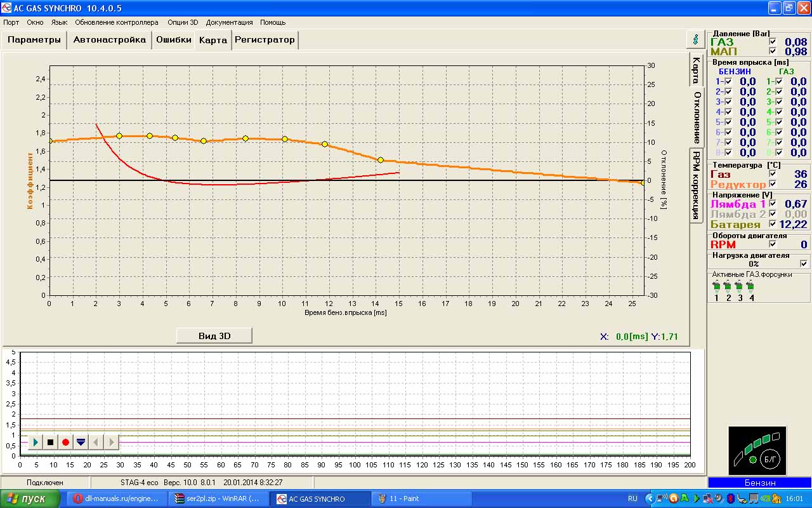Viewport: 812px width, 508px height.
Task: Toggle the МАП pressure checkbox
Action: [773, 51]
